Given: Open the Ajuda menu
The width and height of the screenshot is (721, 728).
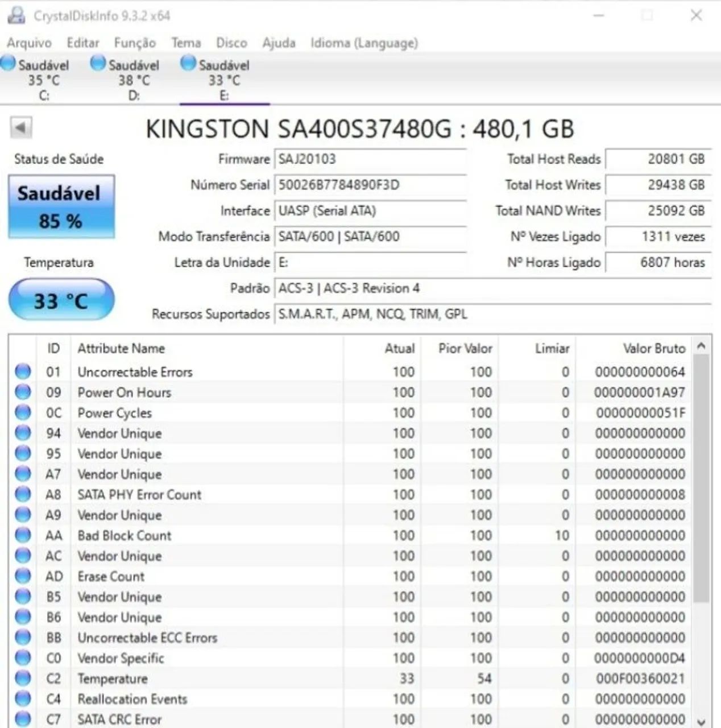Looking at the screenshot, I should (279, 43).
